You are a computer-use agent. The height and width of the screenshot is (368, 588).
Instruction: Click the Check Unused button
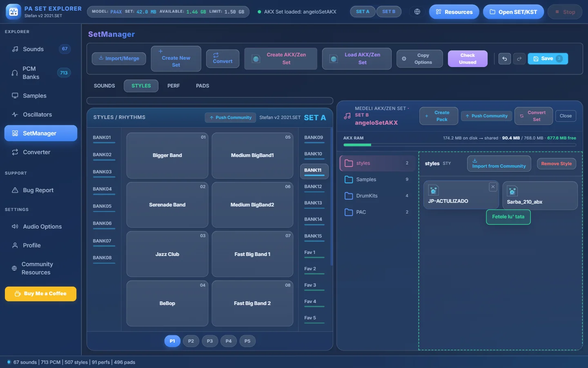(x=468, y=59)
